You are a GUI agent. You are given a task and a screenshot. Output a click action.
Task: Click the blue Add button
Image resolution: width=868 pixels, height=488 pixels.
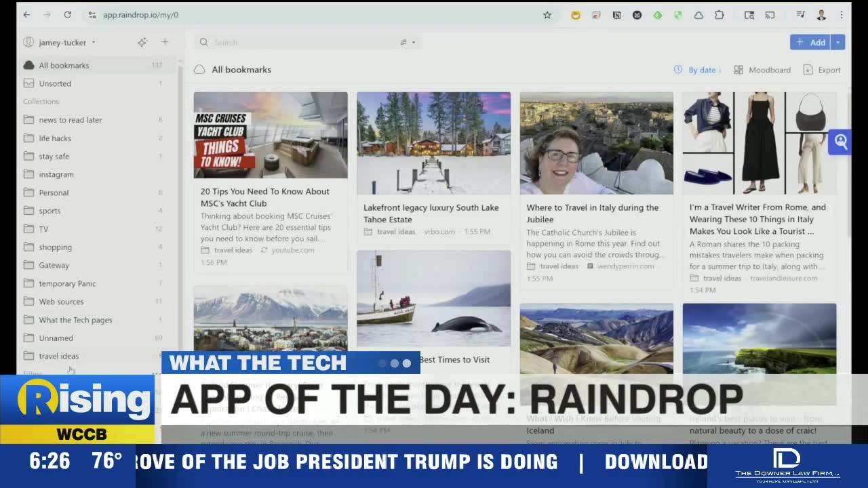pos(810,42)
